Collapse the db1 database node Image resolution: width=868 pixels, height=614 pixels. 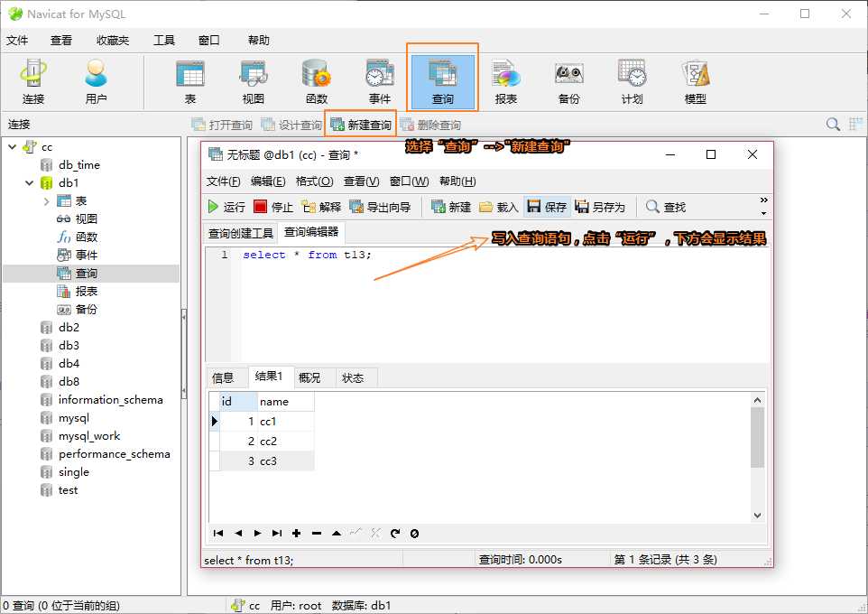pos(30,183)
